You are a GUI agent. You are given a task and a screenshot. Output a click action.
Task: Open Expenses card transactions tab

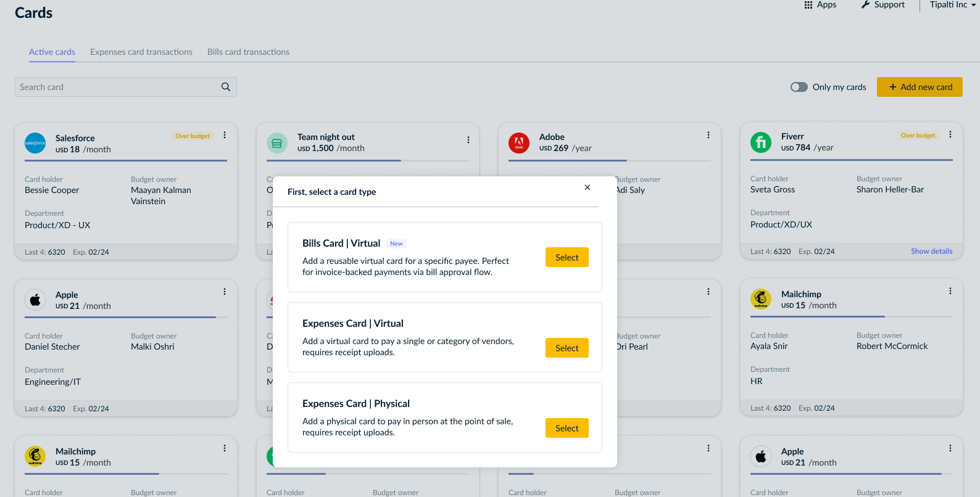click(141, 52)
